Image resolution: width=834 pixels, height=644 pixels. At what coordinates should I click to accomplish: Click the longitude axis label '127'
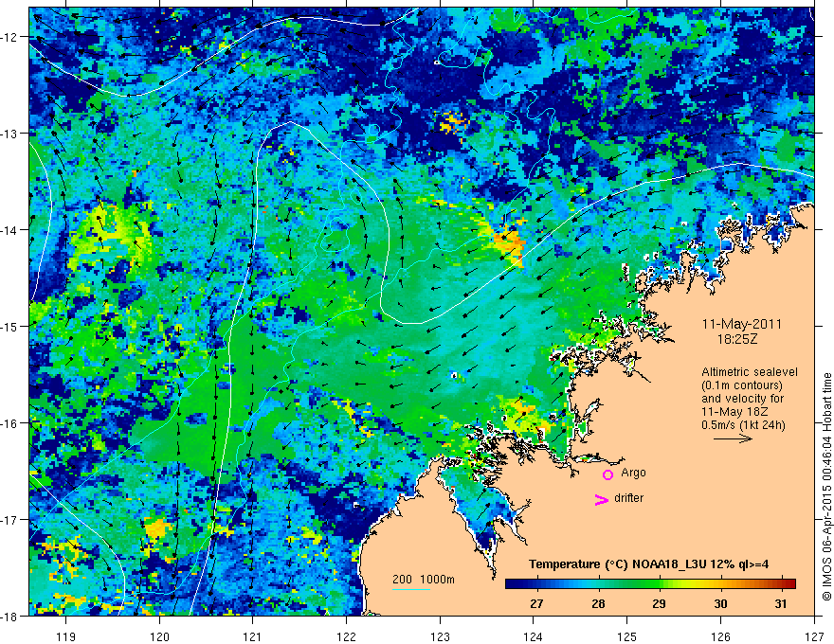[x=814, y=636]
